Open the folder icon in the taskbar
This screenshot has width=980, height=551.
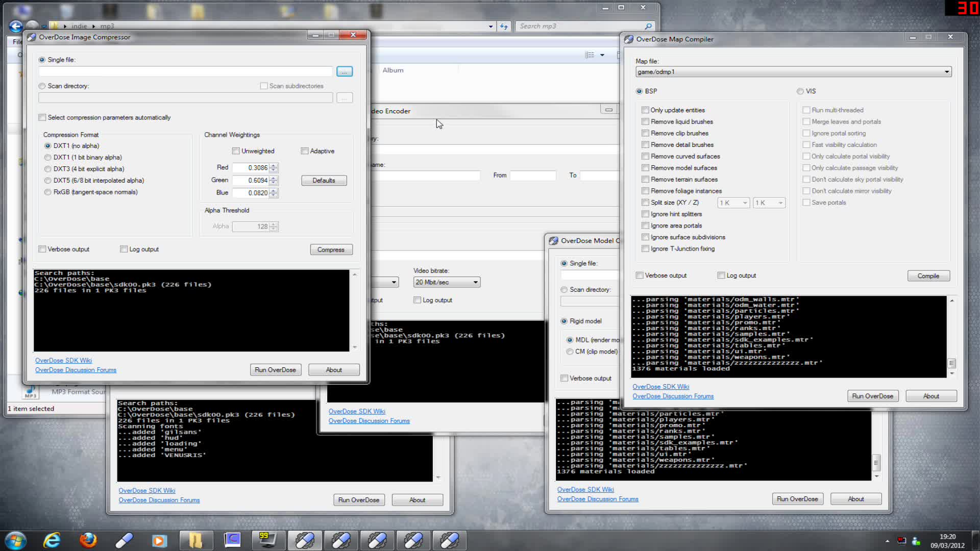click(195, 540)
